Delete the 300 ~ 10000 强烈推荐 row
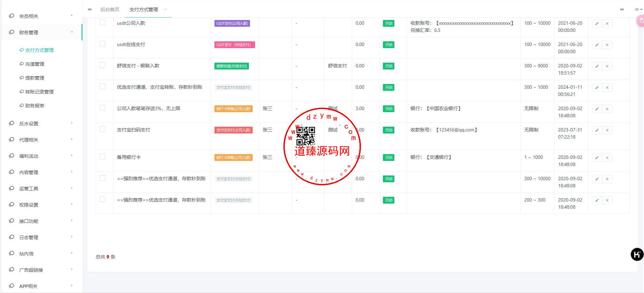This screenshot has height=293, width=644. click(x=607, y=179)
